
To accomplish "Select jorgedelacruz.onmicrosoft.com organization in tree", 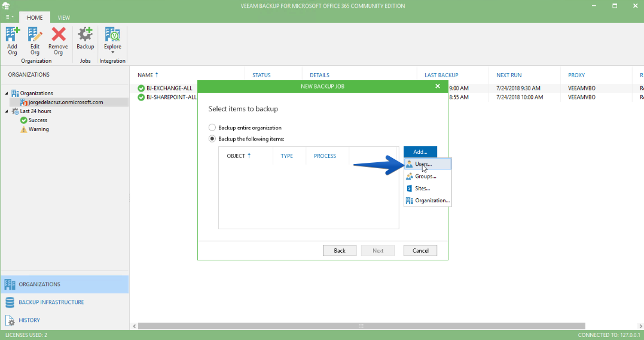I will pos(66,102).
